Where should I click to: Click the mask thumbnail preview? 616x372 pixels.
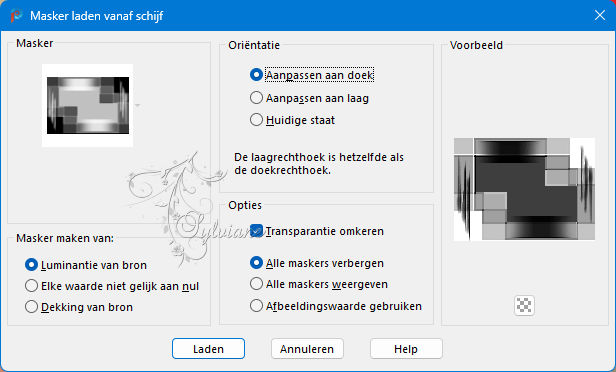(88, 105)
